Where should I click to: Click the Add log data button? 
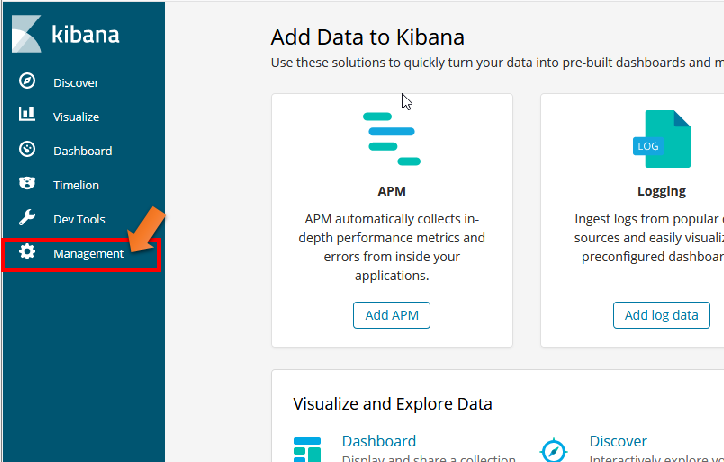pos(661,315)
